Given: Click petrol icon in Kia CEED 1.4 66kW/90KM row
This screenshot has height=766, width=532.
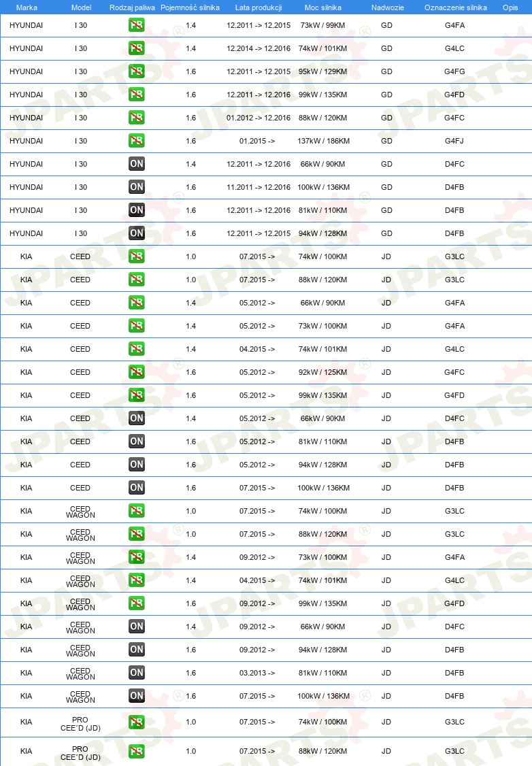Looking at the screenshot, I should 136,303.
